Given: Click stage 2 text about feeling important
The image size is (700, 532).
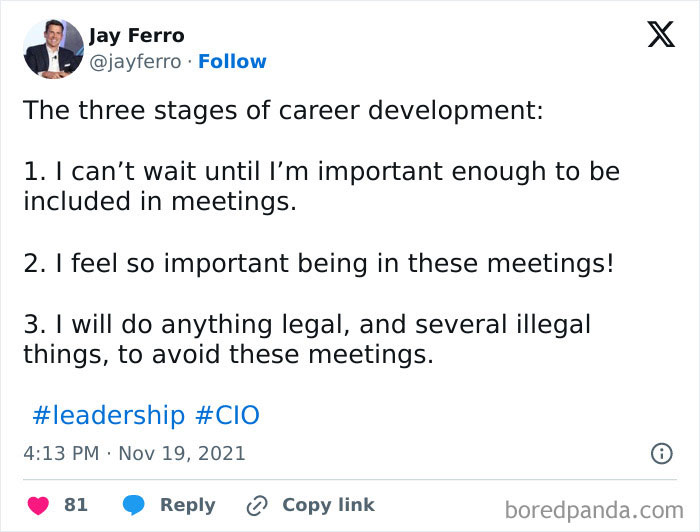Looking at the screenshot, I should [318, 263].
